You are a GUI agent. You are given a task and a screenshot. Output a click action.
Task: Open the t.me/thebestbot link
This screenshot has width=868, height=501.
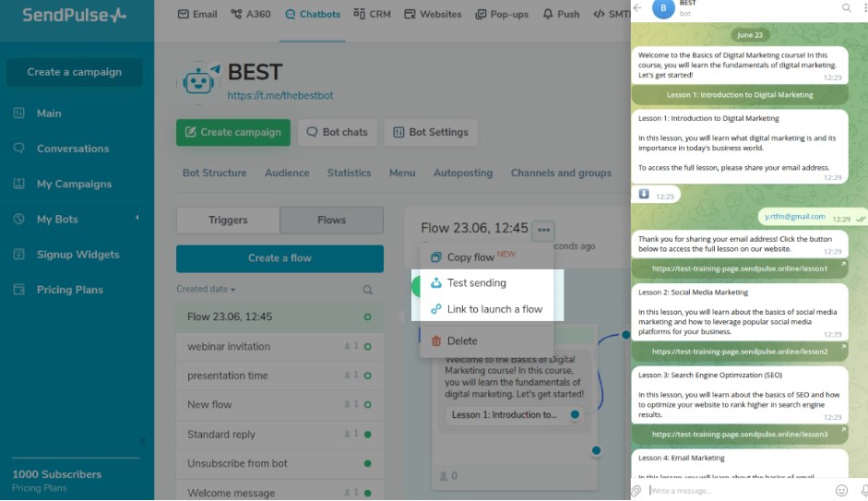click(x=280, y=95)
